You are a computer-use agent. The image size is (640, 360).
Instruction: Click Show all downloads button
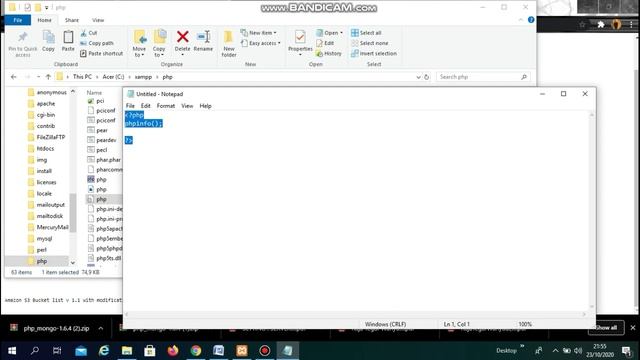click(606, 328)
